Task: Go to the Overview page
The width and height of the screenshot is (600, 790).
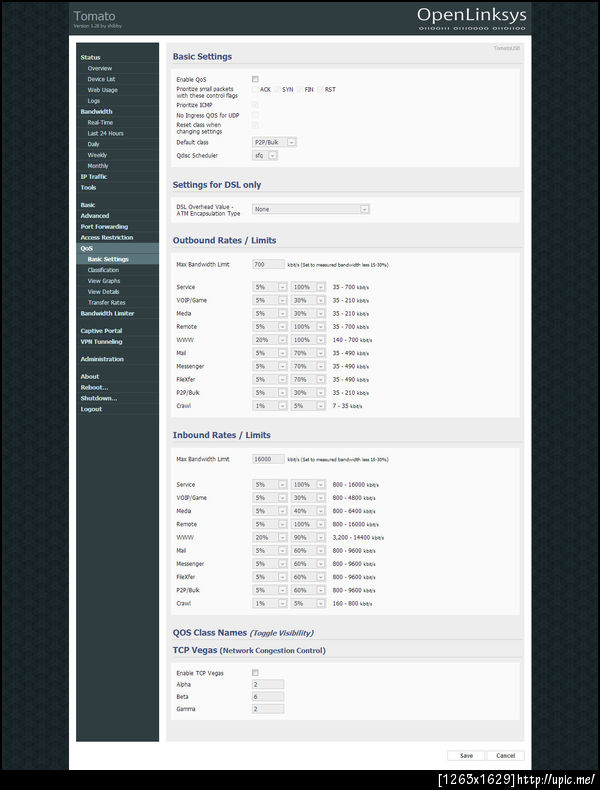Action: pyautogui.click(x=100, y=68)
